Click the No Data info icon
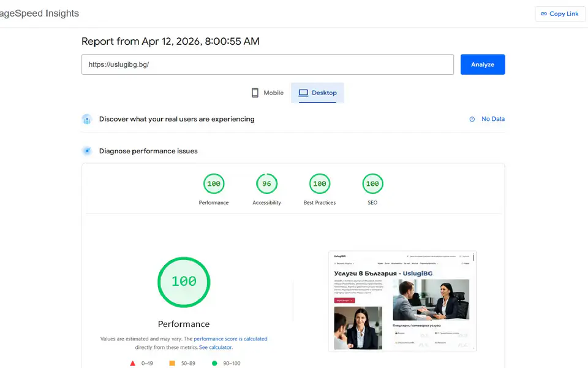The width and height of the screenshot is (588, 368). 472,119
